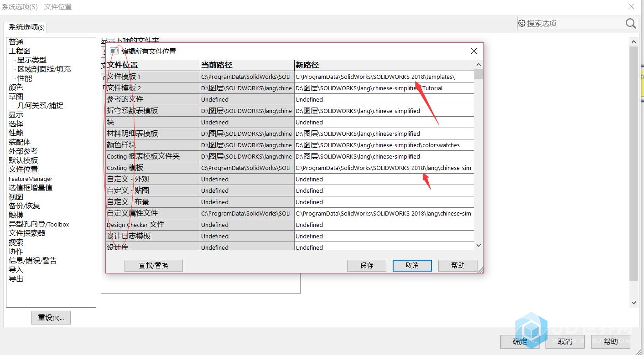Click the current path cell for 颜色样块
Screen dimensions: 644x355
click(x=247, y=145)
